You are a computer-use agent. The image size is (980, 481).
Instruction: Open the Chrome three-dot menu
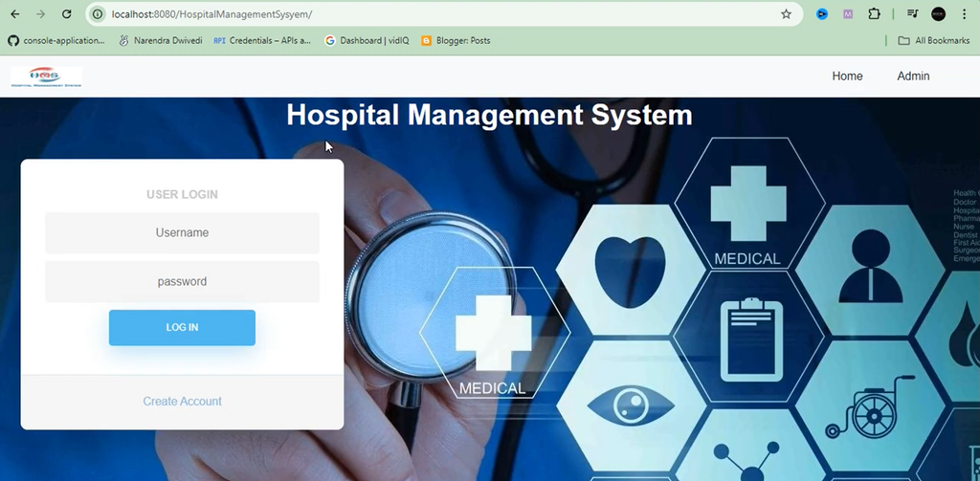coord(964,13)
